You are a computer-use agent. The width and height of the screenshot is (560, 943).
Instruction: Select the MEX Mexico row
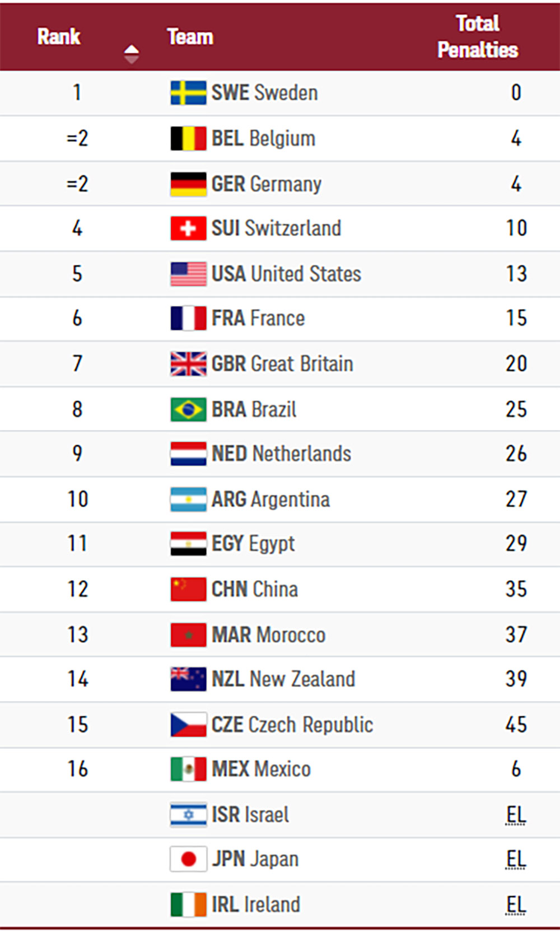tap(280, 769)
